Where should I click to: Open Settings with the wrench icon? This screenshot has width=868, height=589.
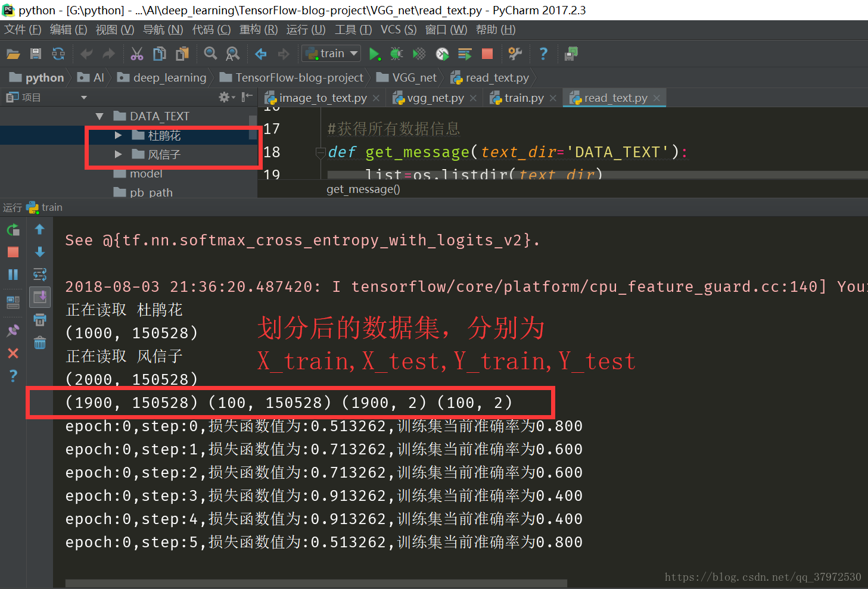(515, 54)
